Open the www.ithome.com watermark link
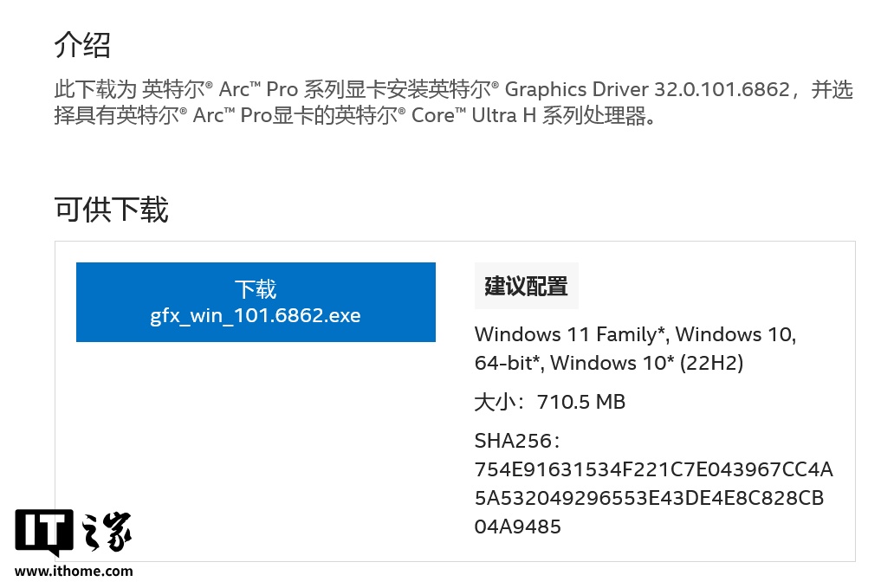Screen dimensions: 894x588 click(74, 571)
